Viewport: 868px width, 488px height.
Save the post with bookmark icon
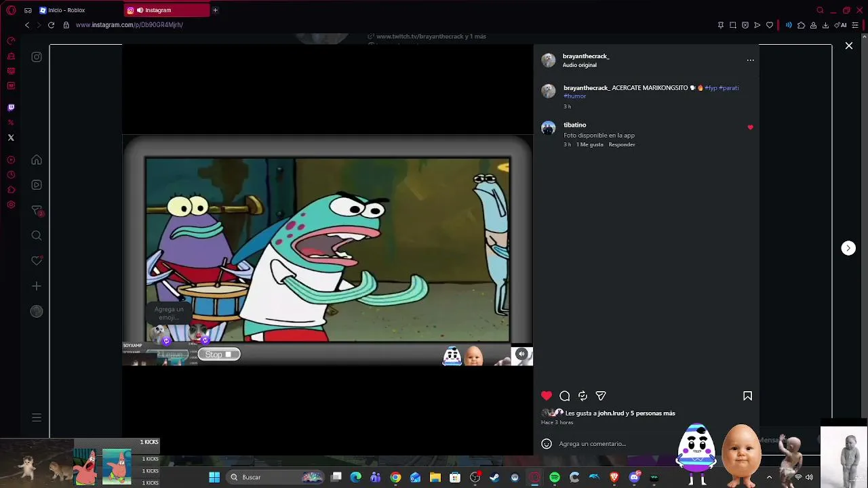tap(747, 396)
